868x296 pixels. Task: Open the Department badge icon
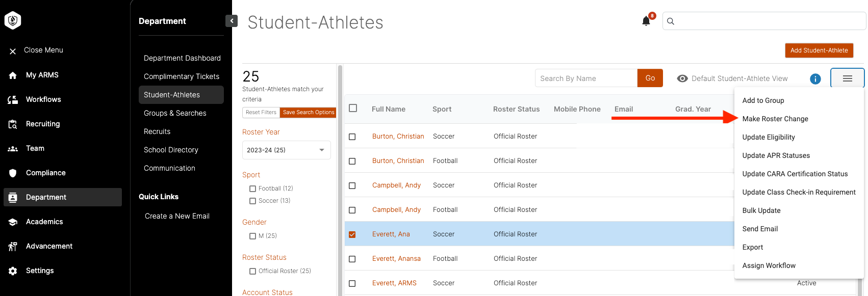13,198
